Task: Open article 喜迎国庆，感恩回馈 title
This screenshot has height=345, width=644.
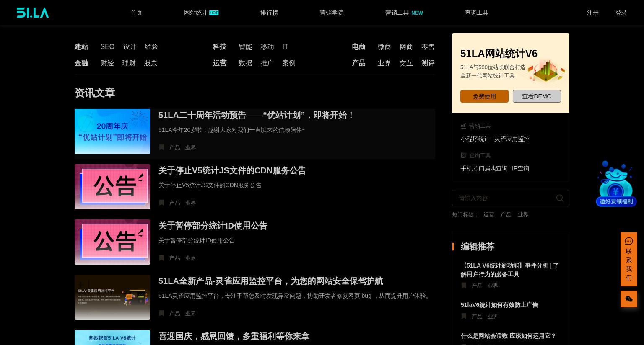Action: coord(234,336)
